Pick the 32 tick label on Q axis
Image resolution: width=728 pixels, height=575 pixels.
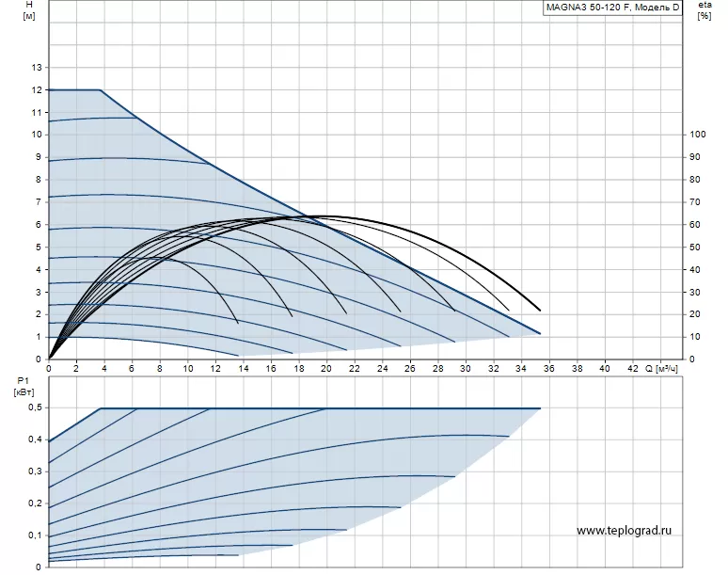pyautogui.click(x=494, y=369)
